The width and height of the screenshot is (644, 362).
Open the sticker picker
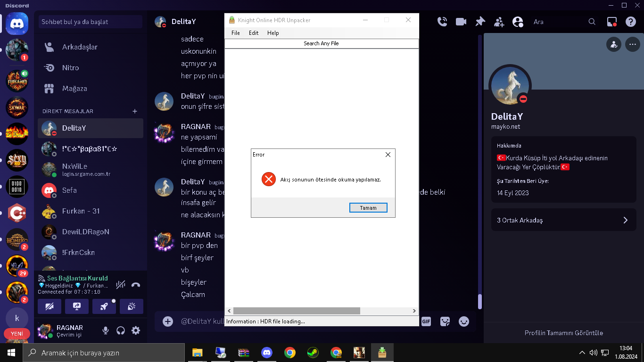coord(445,321)
